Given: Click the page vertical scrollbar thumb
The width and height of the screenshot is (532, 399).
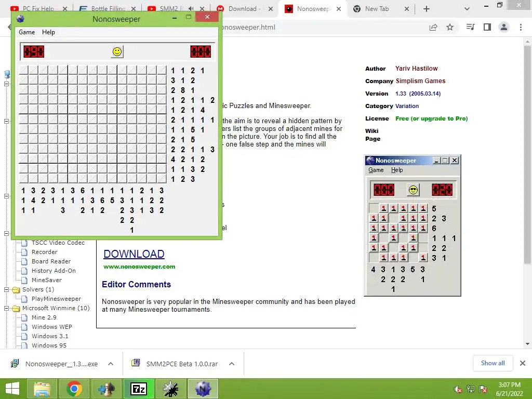Looking at the screenshot, I should 527,154.
